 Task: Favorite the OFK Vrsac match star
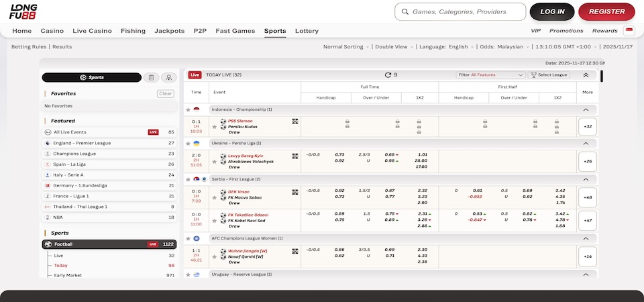214,197
